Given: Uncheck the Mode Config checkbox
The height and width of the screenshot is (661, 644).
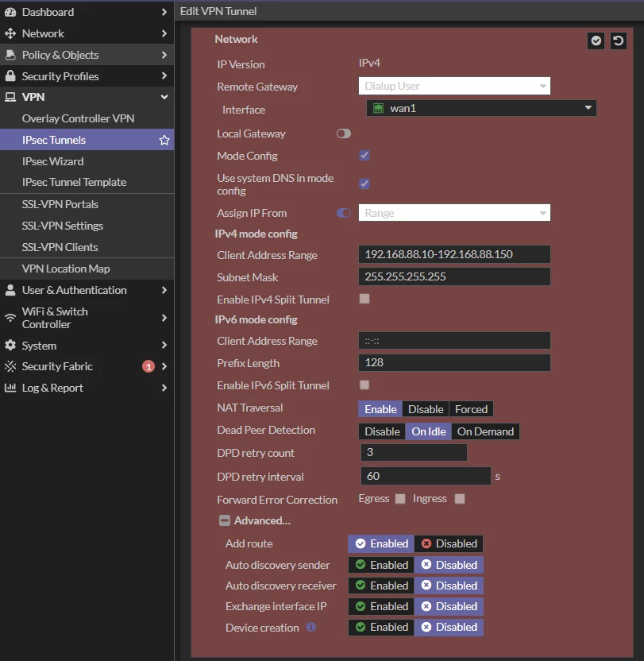Looking at the screenshot, I should pyautogui.click(x=364, y=156).
